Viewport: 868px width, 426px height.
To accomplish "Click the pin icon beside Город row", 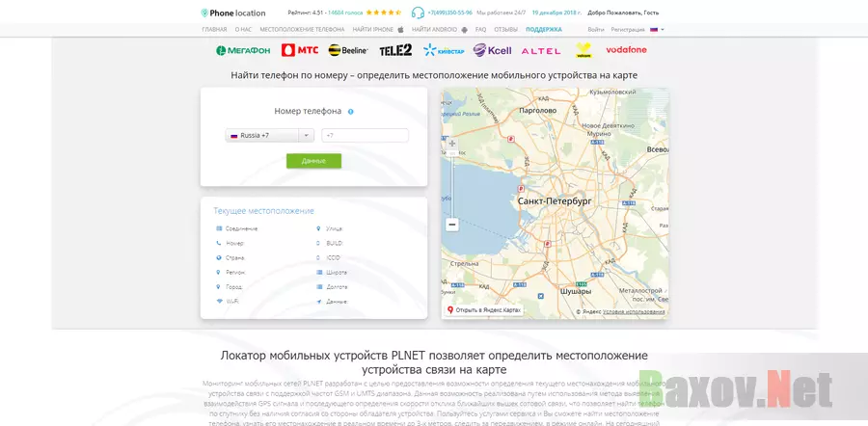I will (x=219, y=287).
